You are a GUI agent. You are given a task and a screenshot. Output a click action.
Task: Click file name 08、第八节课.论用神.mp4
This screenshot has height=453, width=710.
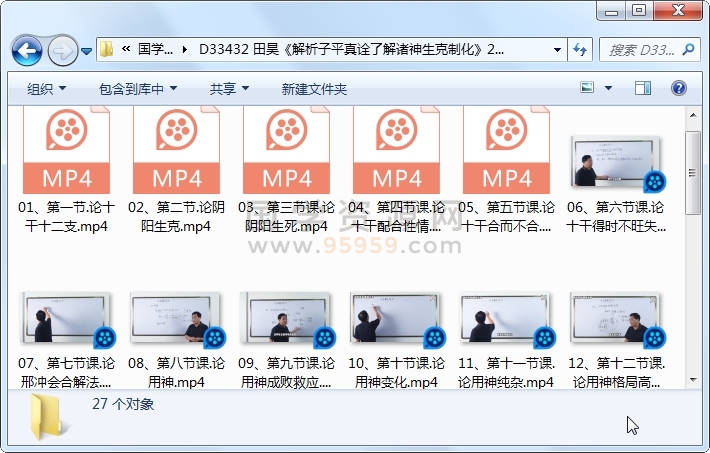pyautogui.click(x=177, y=372)
